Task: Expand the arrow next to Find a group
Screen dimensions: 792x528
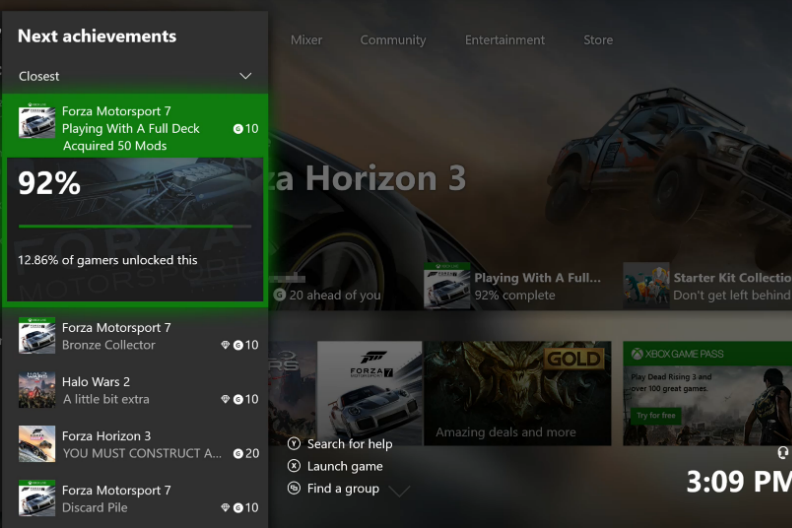Action: coord(399,491)
